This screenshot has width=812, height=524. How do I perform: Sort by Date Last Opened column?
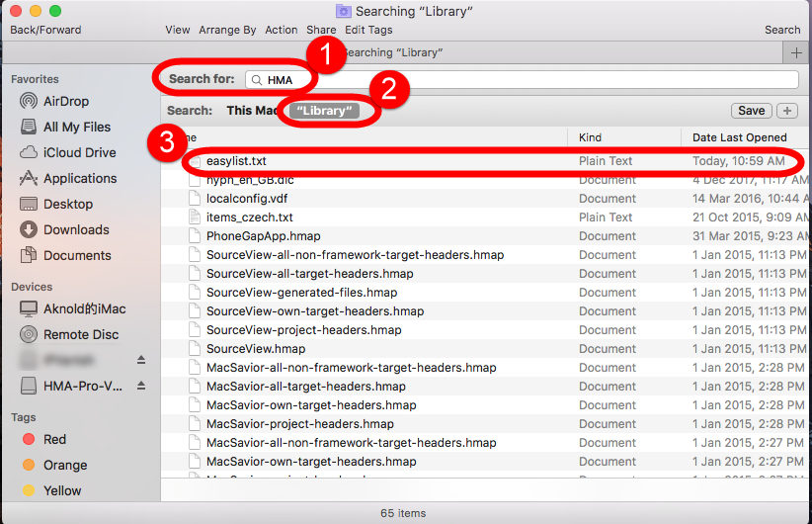739,137
